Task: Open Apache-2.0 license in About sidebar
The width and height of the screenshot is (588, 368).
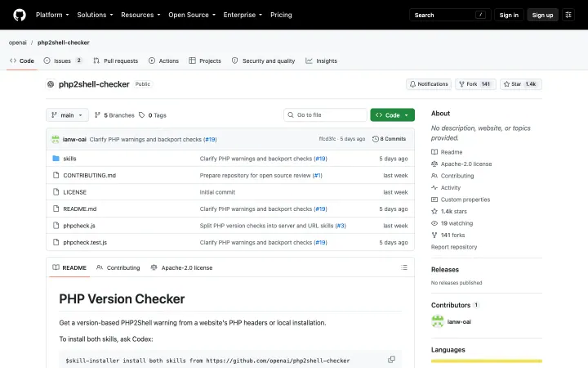Action: coord(461,164)
